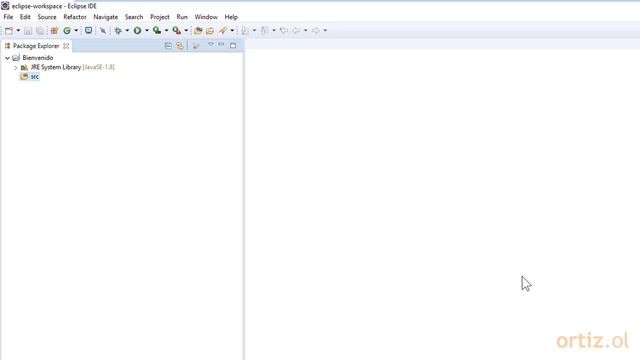Click the Previous Annotation icon

[264, 31]
